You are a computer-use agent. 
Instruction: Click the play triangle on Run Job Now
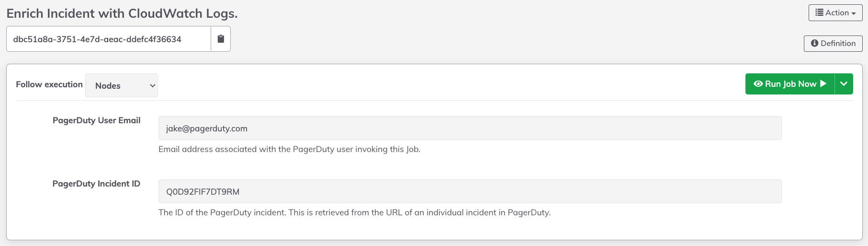tap(823, 84)
